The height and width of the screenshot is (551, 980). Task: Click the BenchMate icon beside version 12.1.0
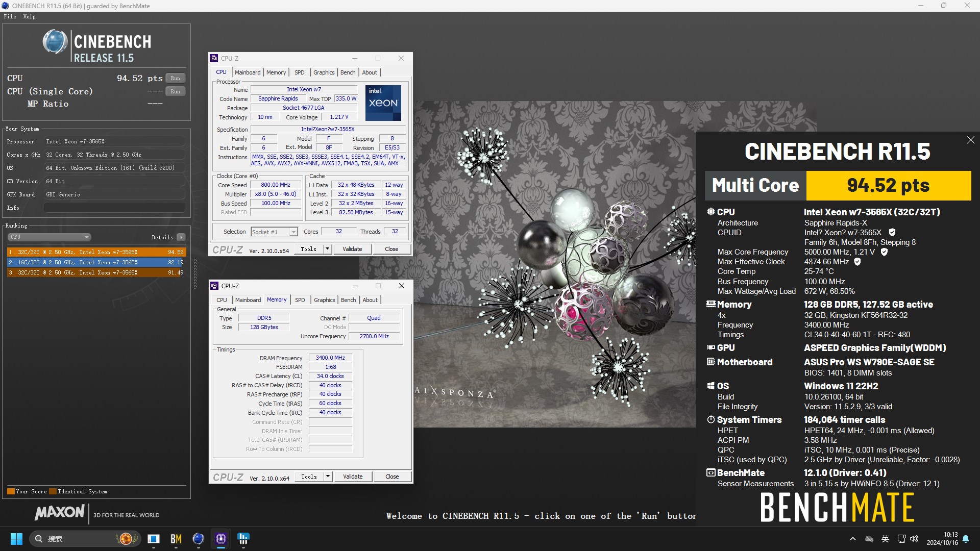(x=710, y=472)
